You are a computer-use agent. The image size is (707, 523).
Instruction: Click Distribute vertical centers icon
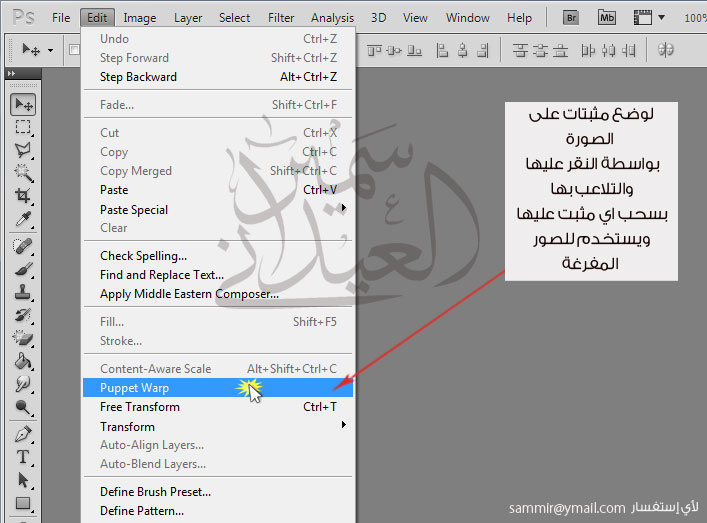(x=540, y=50)
